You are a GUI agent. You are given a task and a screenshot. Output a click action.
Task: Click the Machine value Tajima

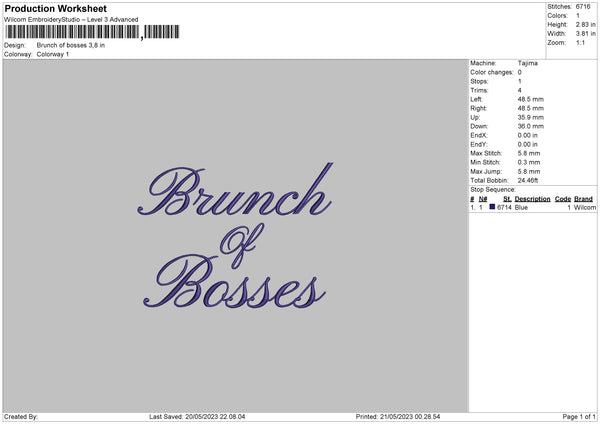coord(528,63)
